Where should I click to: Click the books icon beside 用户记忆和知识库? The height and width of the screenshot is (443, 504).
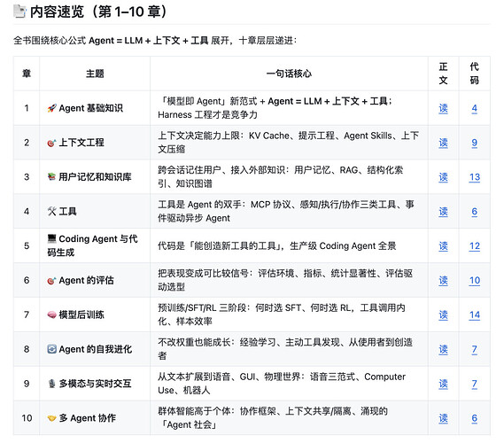click(51, 177)
